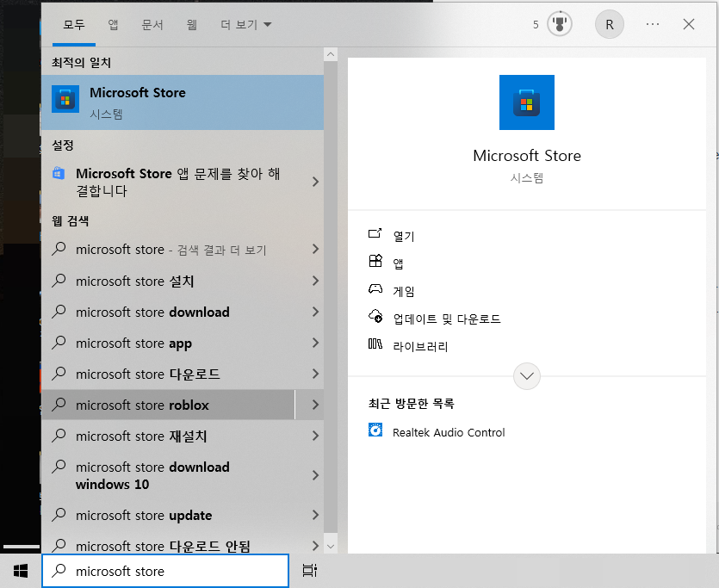Switch to the 문서 tab

[x=152, y=24]
